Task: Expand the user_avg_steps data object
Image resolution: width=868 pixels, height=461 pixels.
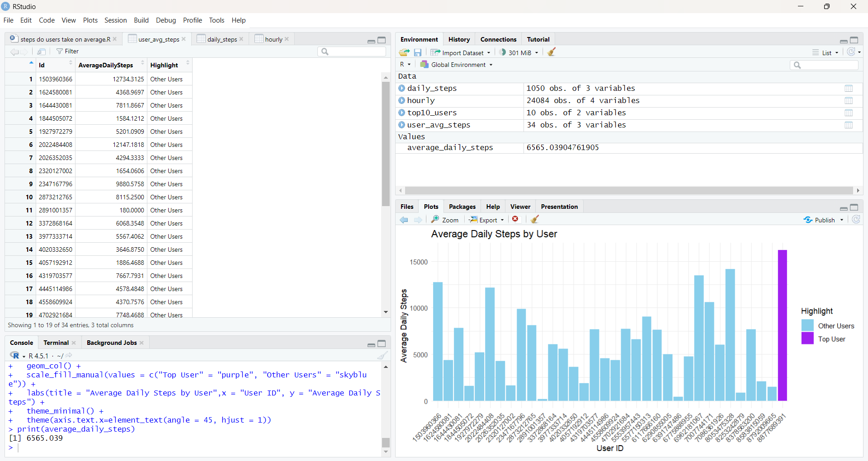Action: 401,125
